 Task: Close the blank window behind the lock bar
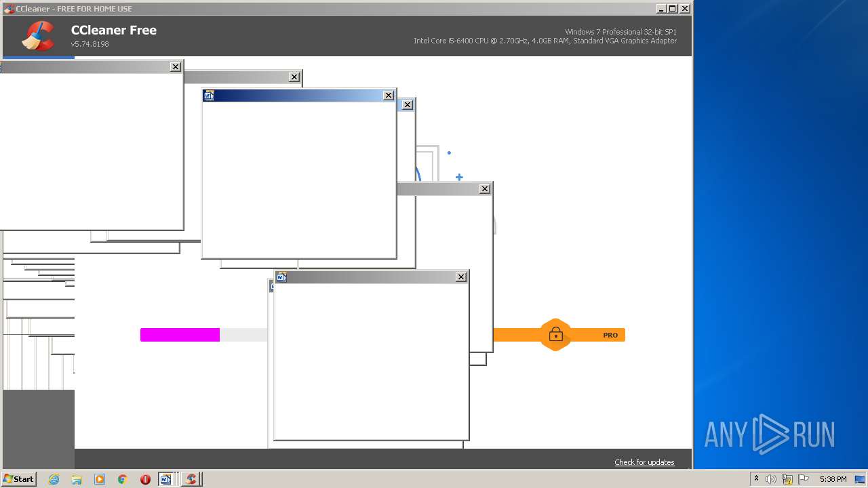click(x=485, y=189)
